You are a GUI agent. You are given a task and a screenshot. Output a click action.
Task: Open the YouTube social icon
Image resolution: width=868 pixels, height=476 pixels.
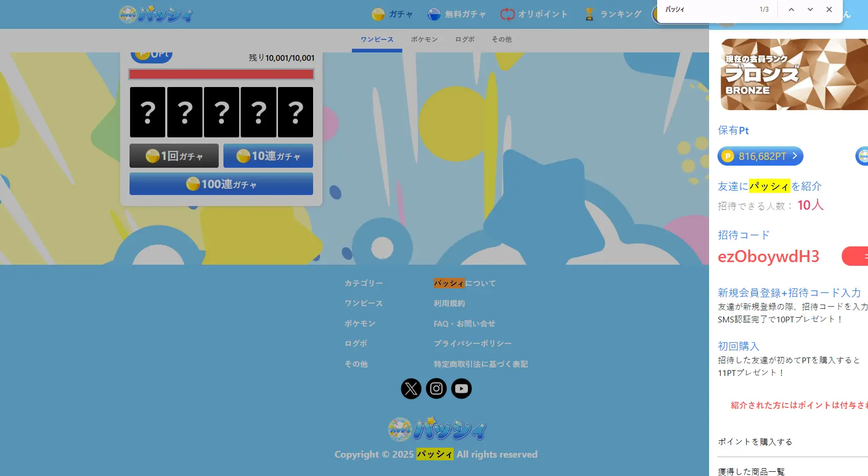(462, 388)
